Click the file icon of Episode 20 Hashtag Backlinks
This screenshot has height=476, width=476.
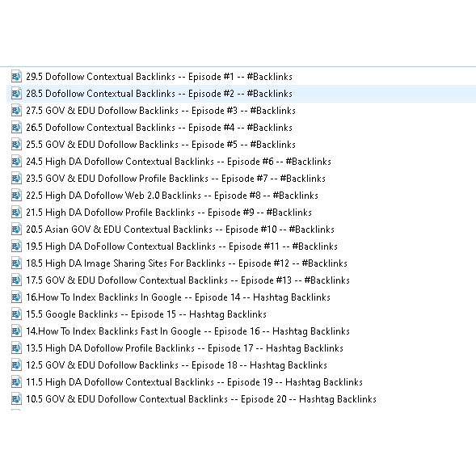(x=16, y=399)
